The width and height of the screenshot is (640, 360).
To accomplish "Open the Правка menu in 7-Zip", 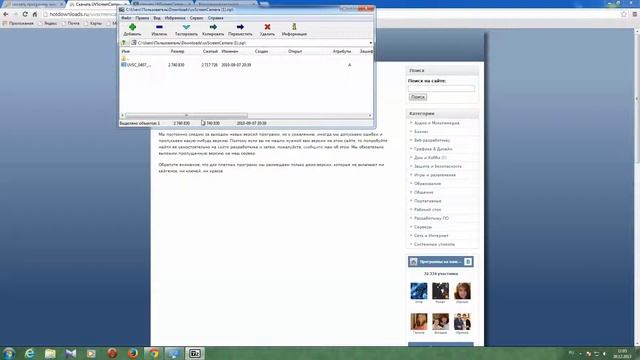I will coord(142,18).
